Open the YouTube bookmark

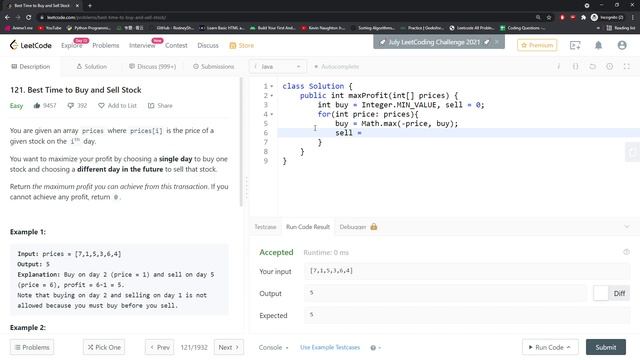click(50, 28)
